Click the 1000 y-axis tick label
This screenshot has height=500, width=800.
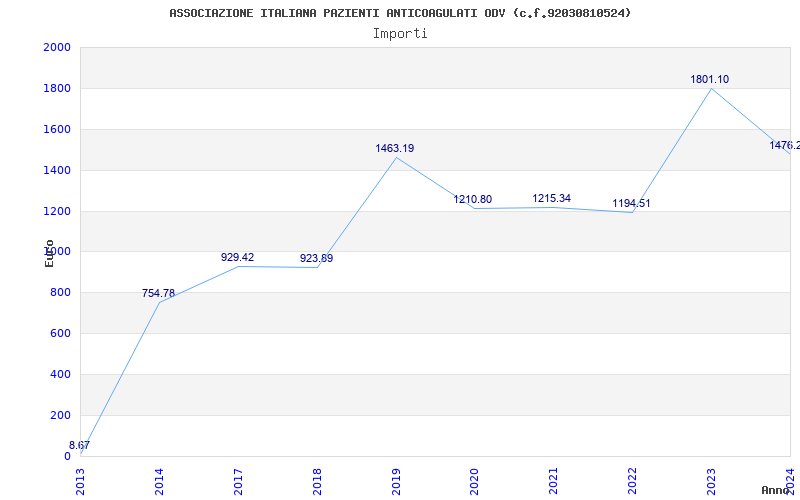57,252
